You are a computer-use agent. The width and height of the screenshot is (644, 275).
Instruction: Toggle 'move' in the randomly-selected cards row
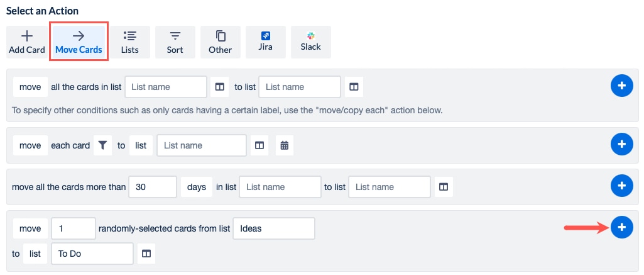pos(30,228)
